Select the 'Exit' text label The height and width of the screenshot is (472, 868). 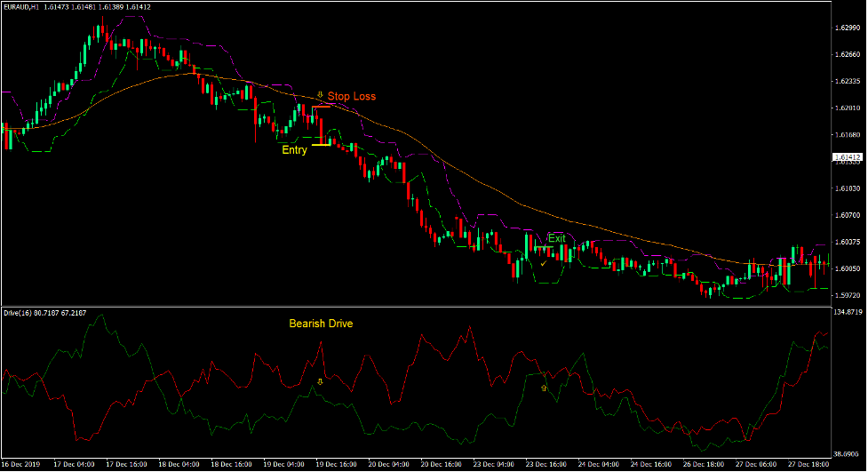557,238
